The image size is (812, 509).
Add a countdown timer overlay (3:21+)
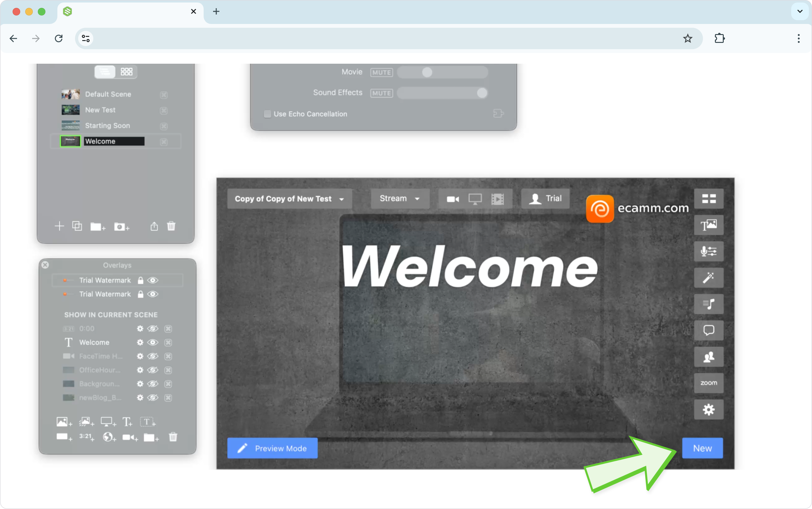coord(87,437)
